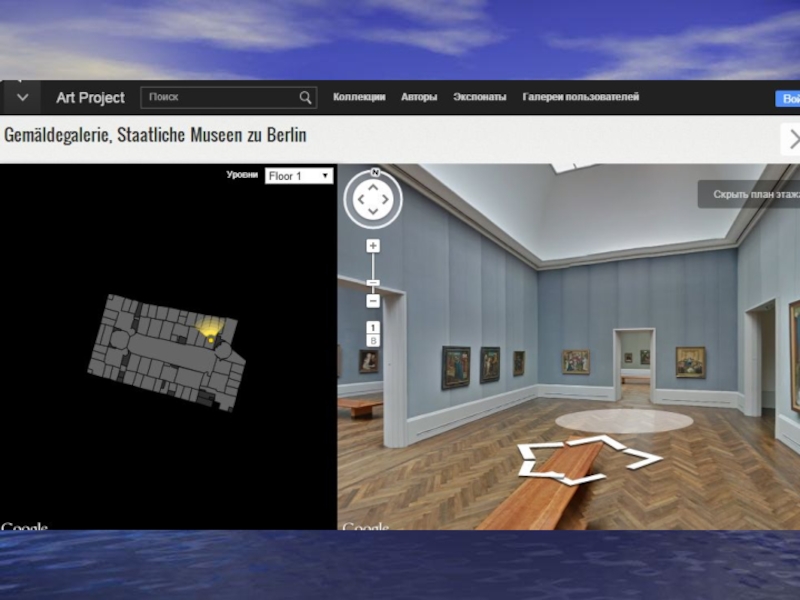Open the Floor 1 level dropdown

click(299, 176)
